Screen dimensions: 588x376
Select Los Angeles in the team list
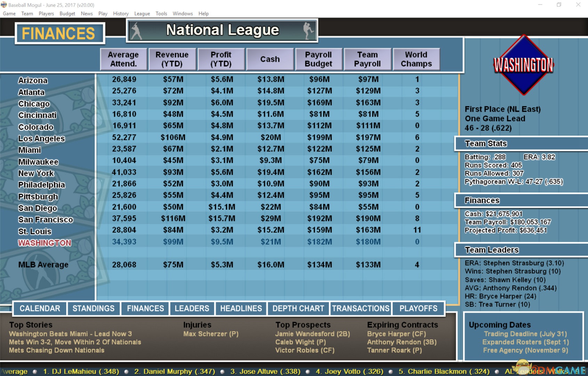(x=42, y=139)
